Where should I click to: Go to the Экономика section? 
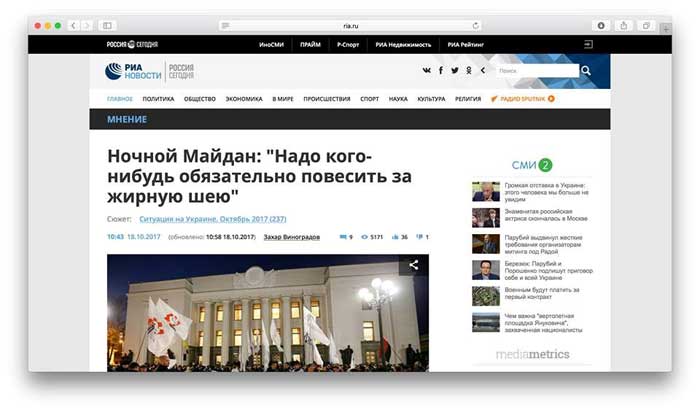point(244,99)
